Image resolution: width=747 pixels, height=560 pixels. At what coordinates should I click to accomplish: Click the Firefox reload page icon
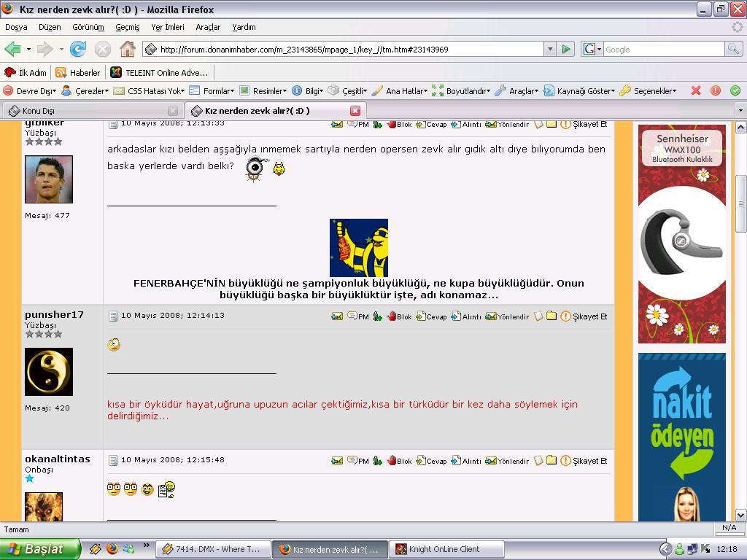coord(78,50)
